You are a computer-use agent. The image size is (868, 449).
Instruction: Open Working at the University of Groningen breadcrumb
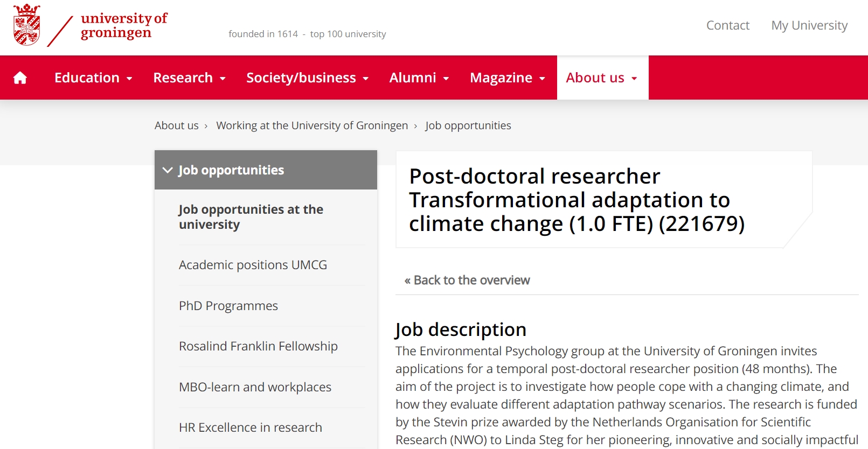(x=312, y=125)
